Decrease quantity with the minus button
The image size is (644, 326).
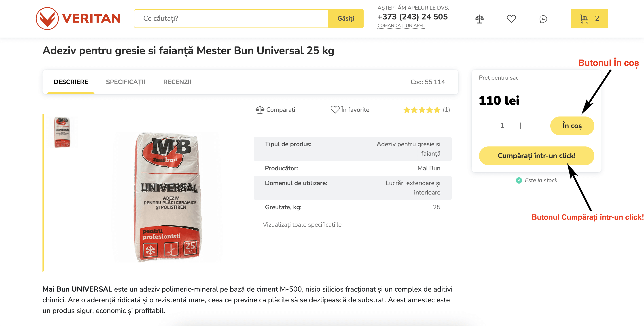483,126
